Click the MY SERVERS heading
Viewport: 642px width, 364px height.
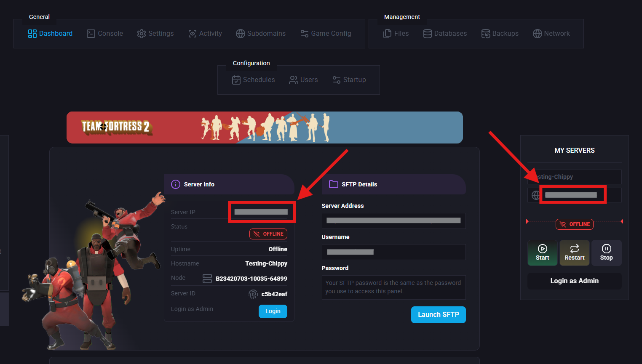[575, 151]
